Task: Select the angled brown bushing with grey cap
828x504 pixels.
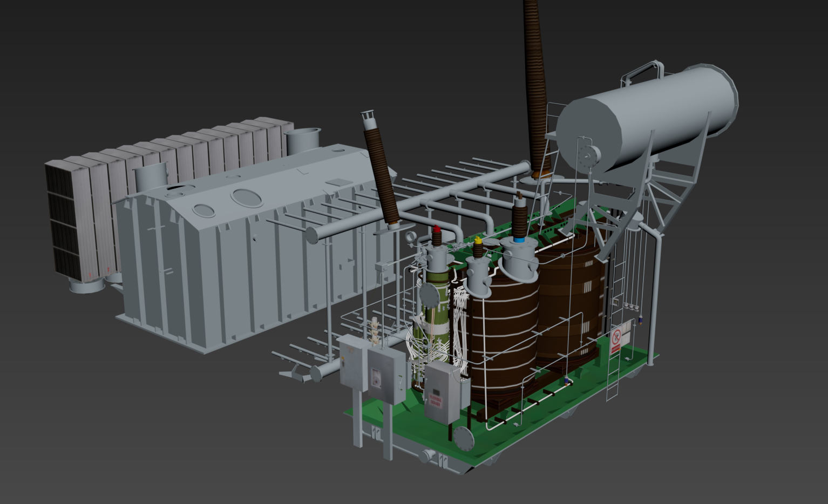Action: [381, 173]
